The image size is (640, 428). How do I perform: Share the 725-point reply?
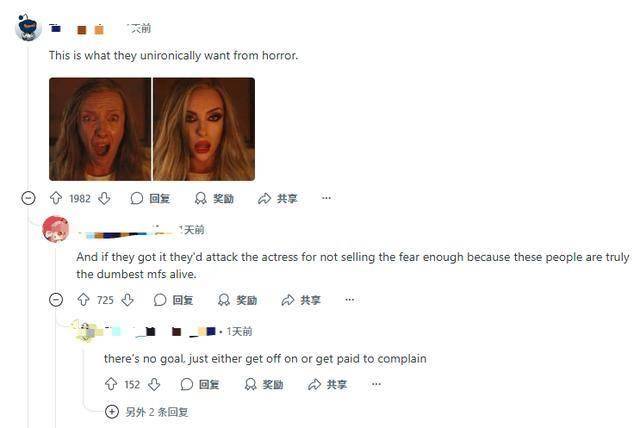tap(301, 300)
